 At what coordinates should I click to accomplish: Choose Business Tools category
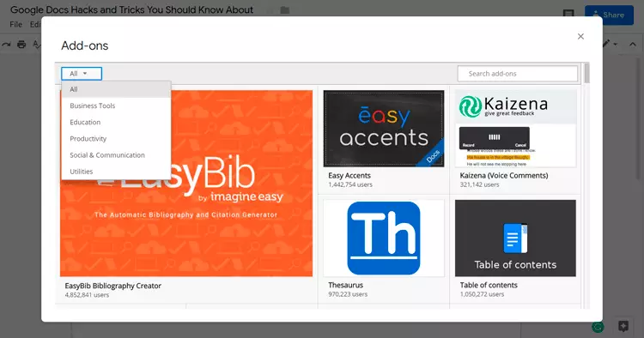click(116, 106)
